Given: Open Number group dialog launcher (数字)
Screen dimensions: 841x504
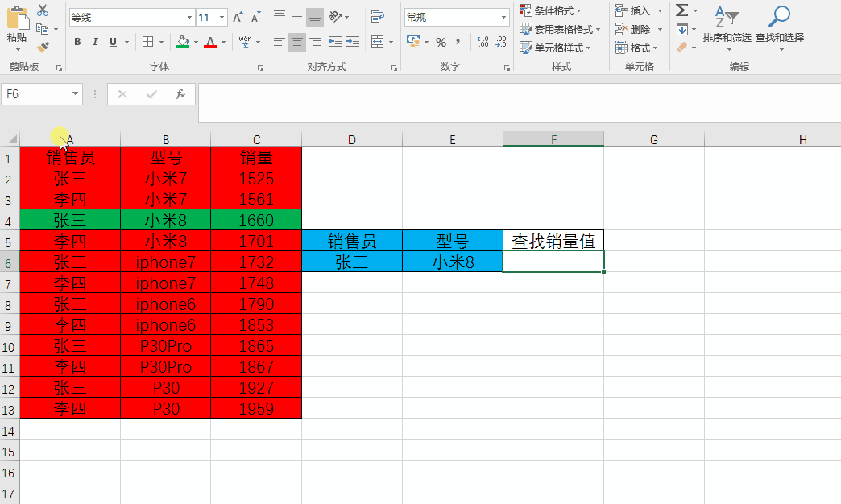Looking at the screenshot, I should click(x=507, y=68).
